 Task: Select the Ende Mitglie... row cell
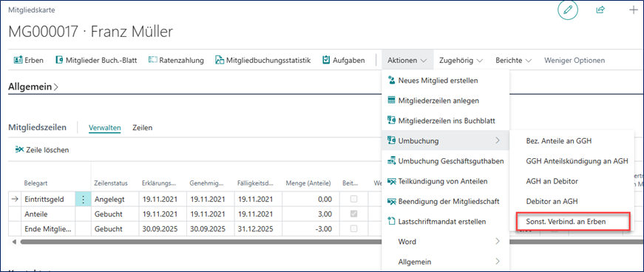tap(49, 229)
